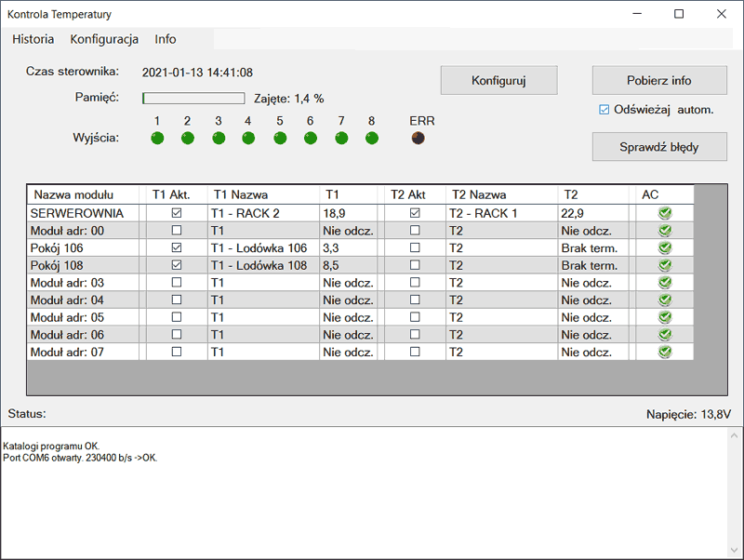Click the Pobierz info button

pyautogui.click(x=659, y=80)
